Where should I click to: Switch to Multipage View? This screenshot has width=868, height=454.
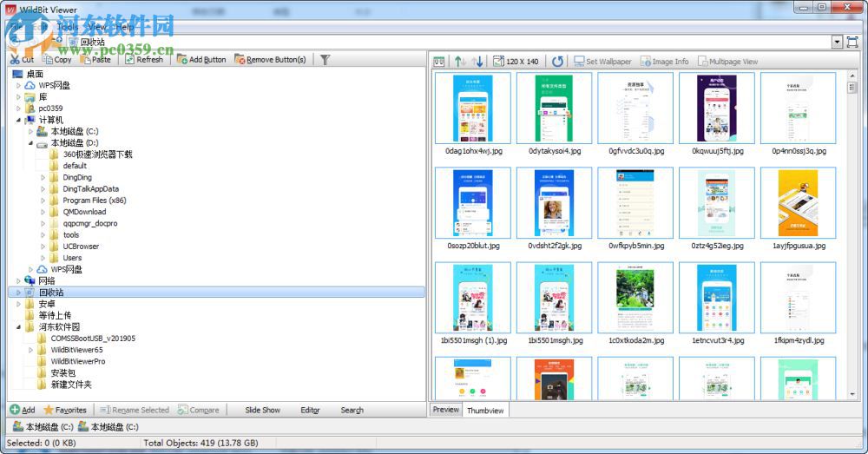(727, 62)
